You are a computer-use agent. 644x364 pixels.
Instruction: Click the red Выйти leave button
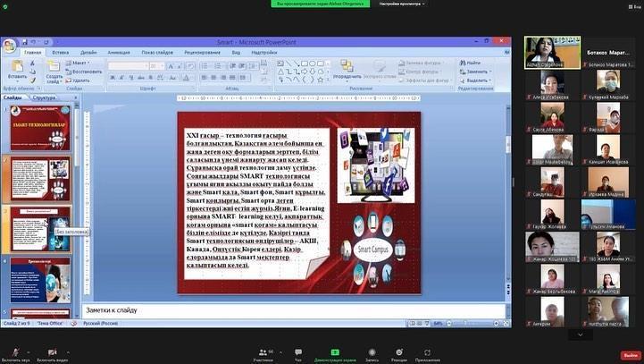pos(630,354)
